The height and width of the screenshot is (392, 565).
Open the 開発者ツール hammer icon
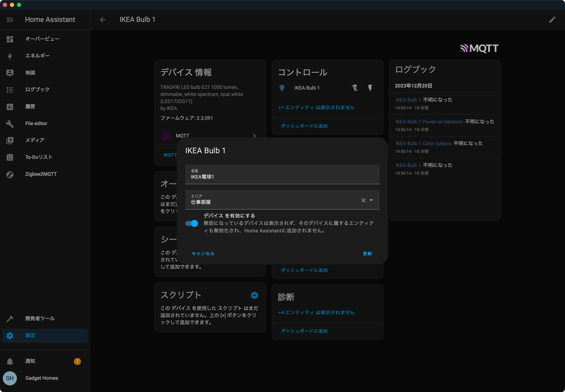pos(10,319)
